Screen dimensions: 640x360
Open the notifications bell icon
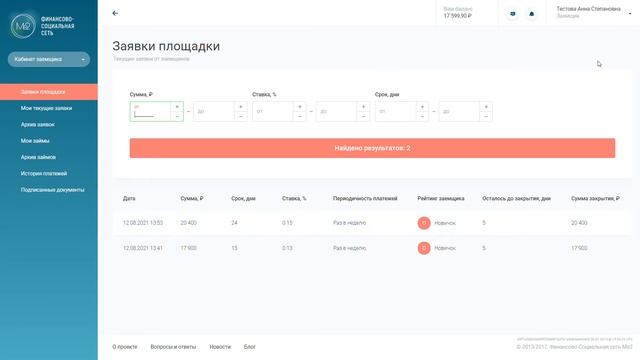(x=531, y=14)
